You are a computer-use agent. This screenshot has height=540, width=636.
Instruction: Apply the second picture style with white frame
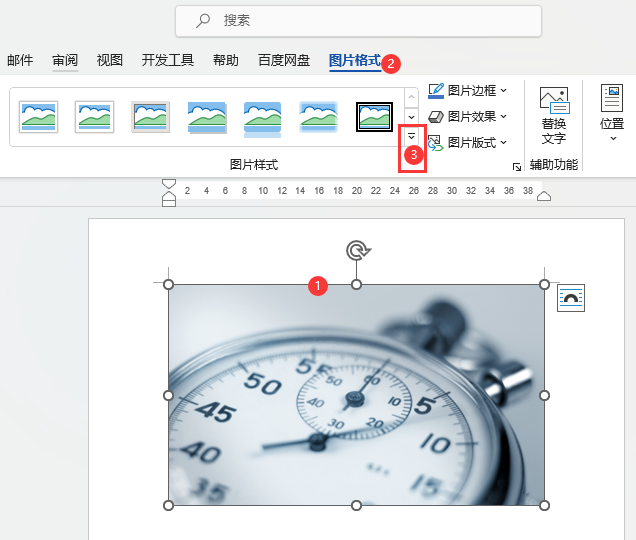(94, 117)
